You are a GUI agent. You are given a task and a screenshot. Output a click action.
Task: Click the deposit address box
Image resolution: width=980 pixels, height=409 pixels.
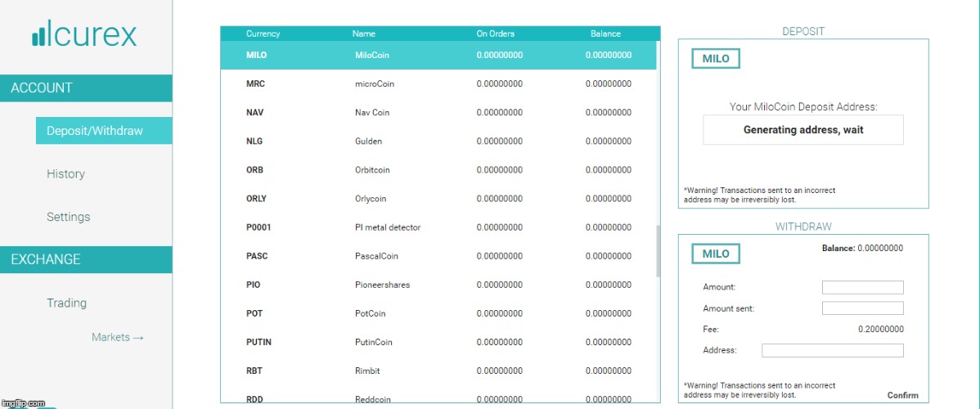click(x=803, y=130)
